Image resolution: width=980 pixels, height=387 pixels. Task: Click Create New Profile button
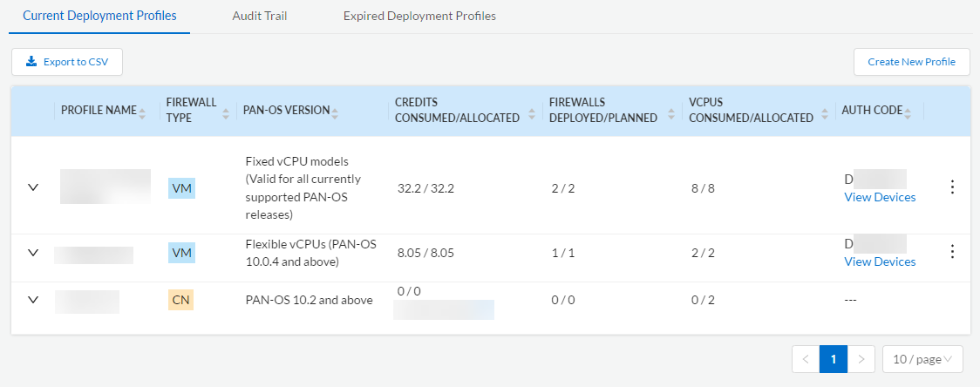[x=911, y=62]
